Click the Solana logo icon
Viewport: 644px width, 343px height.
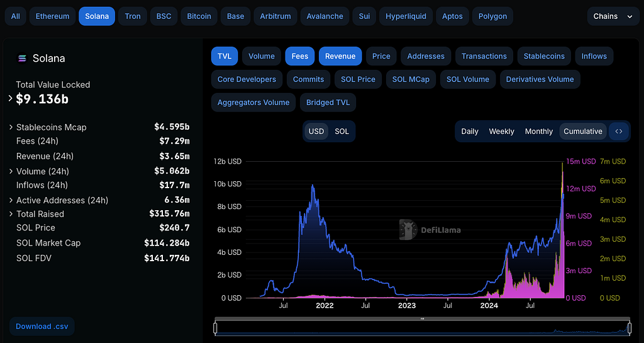click(x=22, y=59)
